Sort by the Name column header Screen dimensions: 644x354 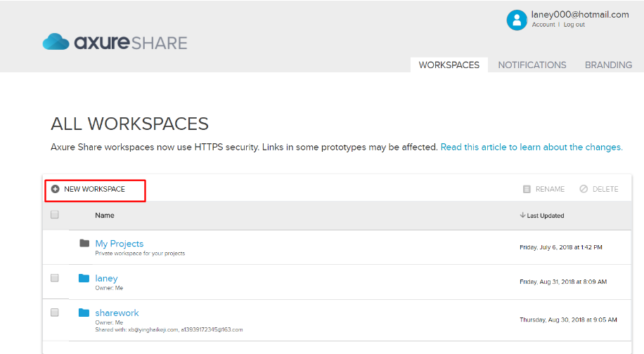[105, 216]
